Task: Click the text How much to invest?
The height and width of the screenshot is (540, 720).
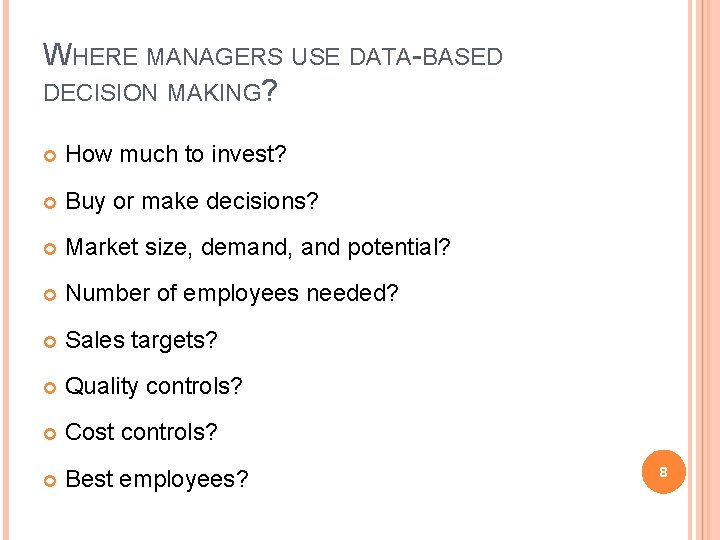Action: click(x=175, y=154)
